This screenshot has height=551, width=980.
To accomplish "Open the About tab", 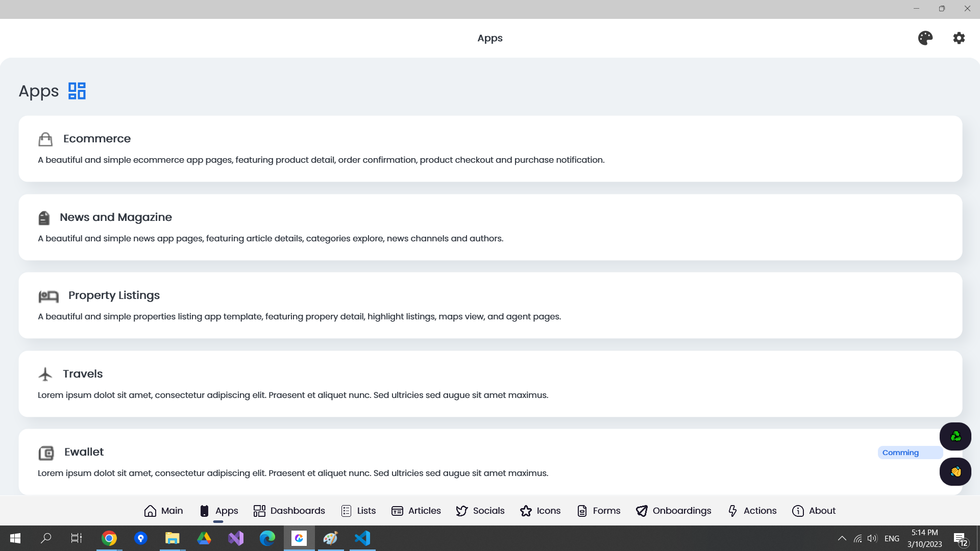I will pos(814,511).
